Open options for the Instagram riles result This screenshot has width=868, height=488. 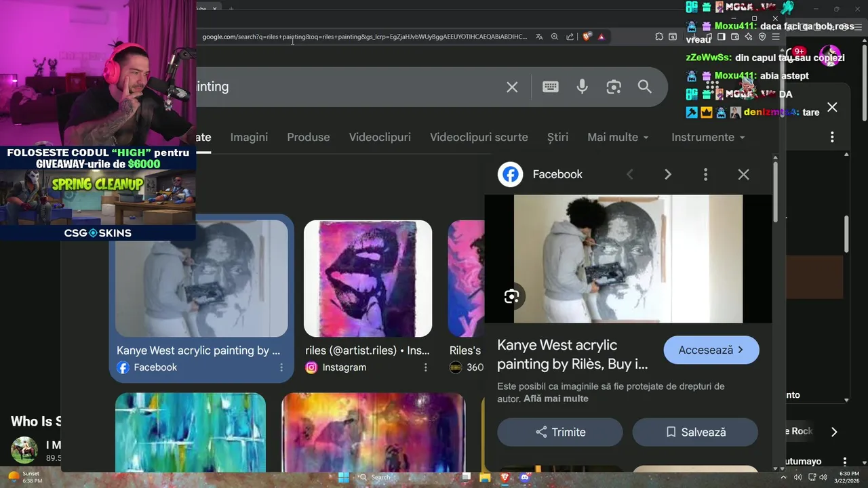426,367
